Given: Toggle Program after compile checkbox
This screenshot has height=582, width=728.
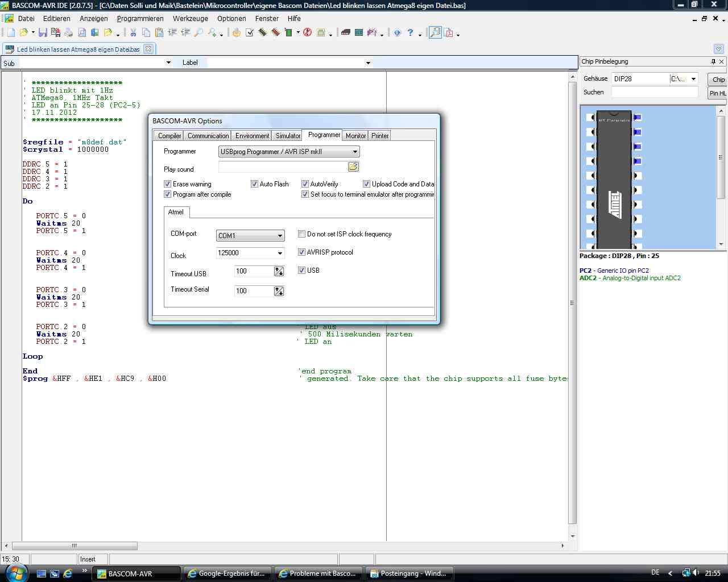Looking at the screenshot, I should pos(168,194).
